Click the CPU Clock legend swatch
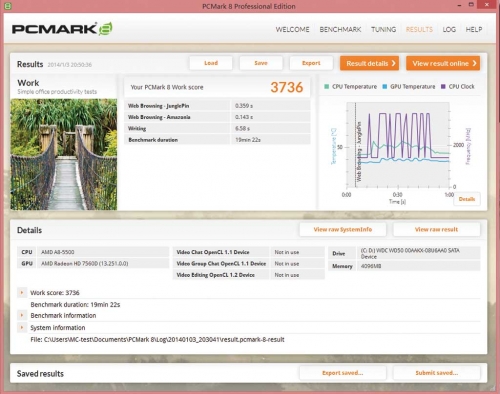 point(443,87)
